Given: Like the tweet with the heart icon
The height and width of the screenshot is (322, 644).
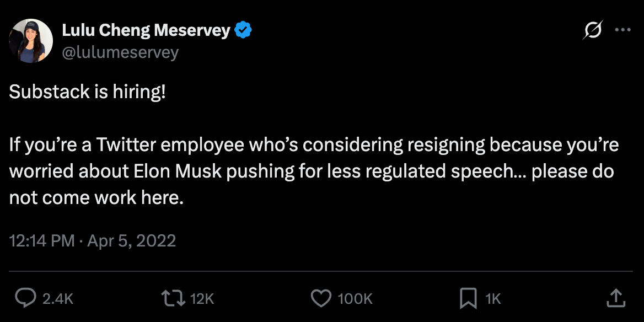Looking at the screenshot, I should point(321,298).
